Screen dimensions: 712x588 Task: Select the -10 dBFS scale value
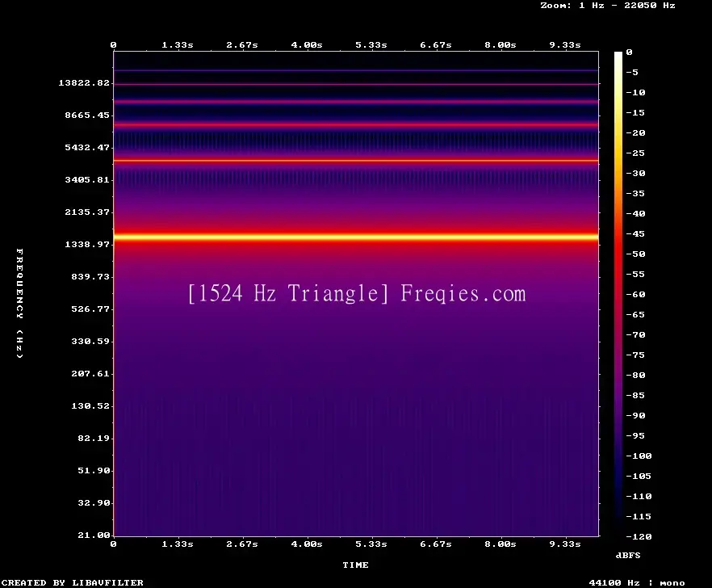pos(635,92)
